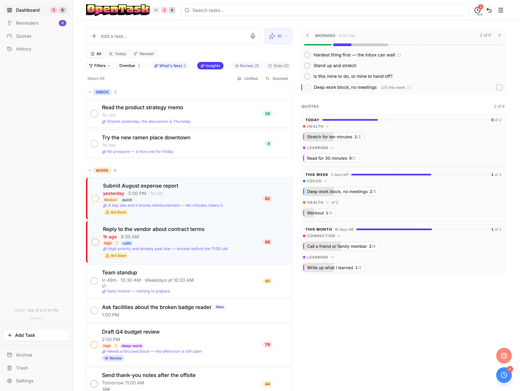Click the microphone voice input icon
The height and width of the screenshot is (391, 520).
253,36
